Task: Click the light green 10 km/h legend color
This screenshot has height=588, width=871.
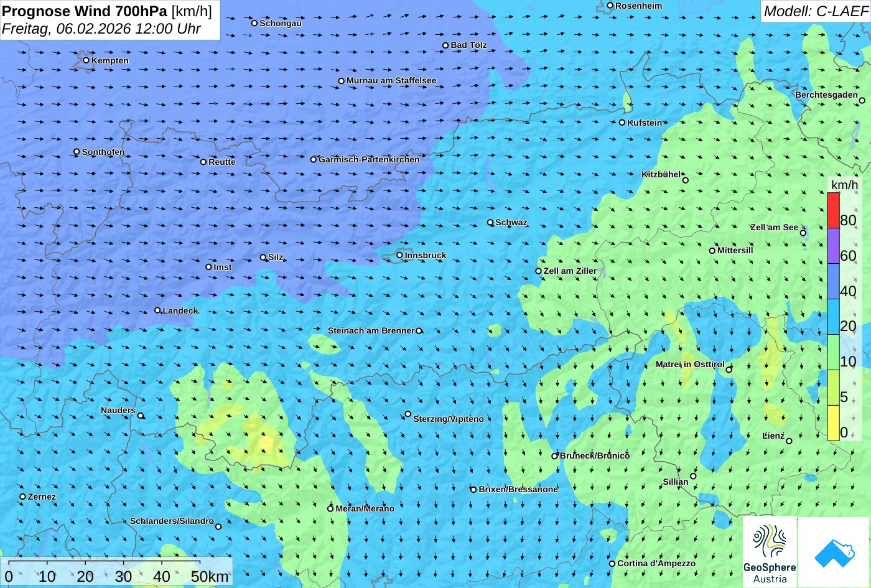Action: (x=833, y=352)
